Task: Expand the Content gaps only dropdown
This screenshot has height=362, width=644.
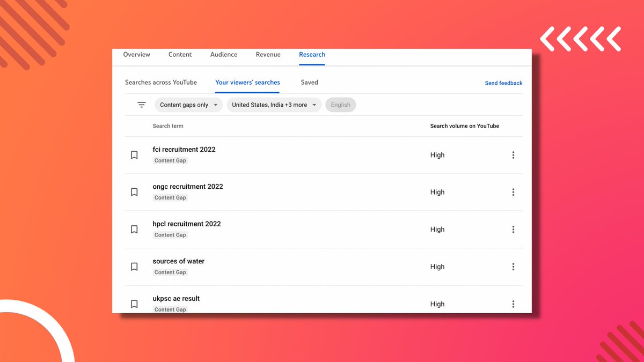Action: pos(189,105)
